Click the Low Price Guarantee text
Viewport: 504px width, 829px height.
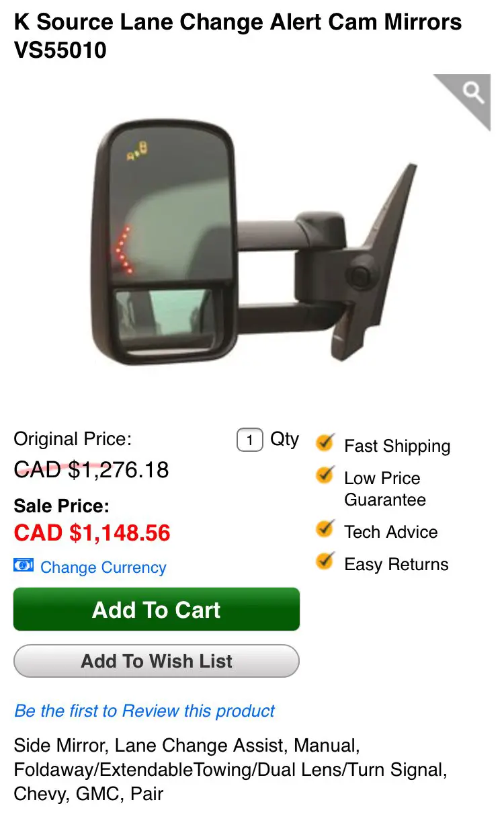[385, 489]
